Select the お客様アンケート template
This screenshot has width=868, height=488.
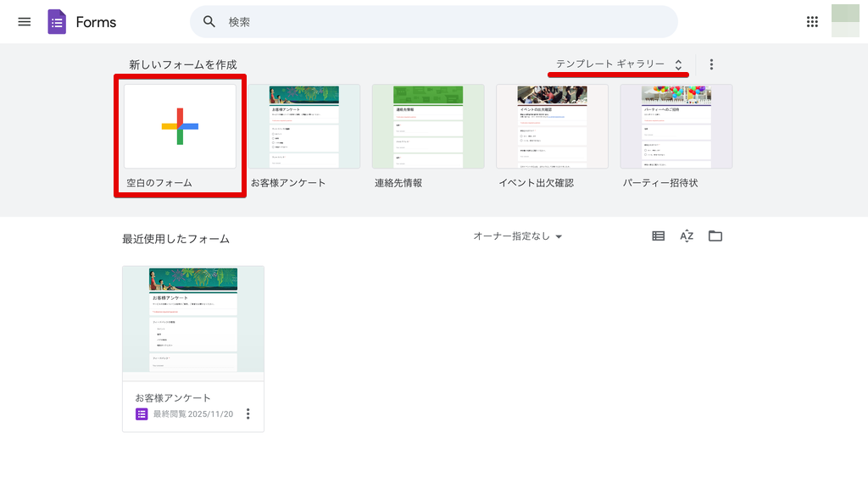(x=303, y=126)
